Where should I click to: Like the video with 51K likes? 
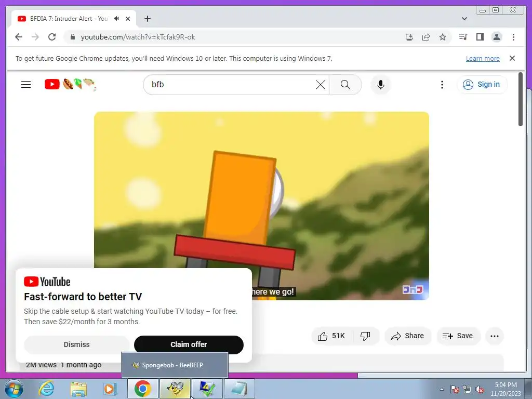(332, 336)
